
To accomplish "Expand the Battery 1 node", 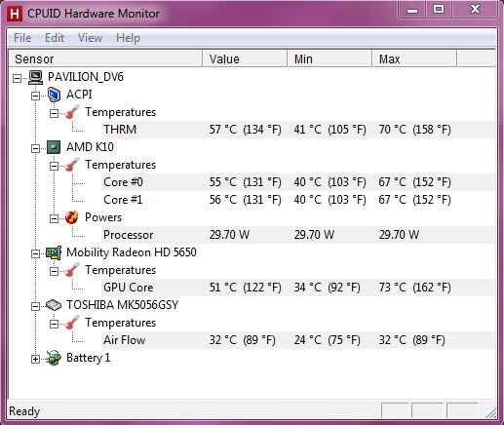I will tap(35, 359).
